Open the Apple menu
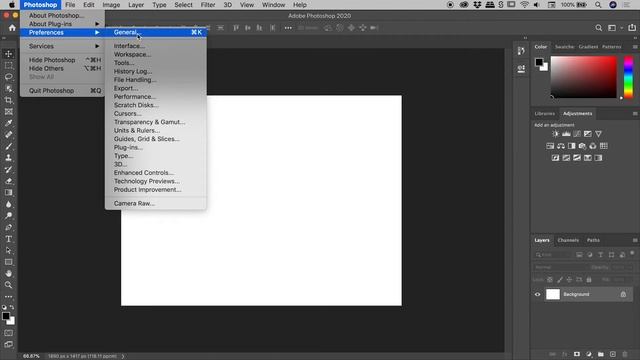This screenshot has width=640, height=360. coord(12,5)
